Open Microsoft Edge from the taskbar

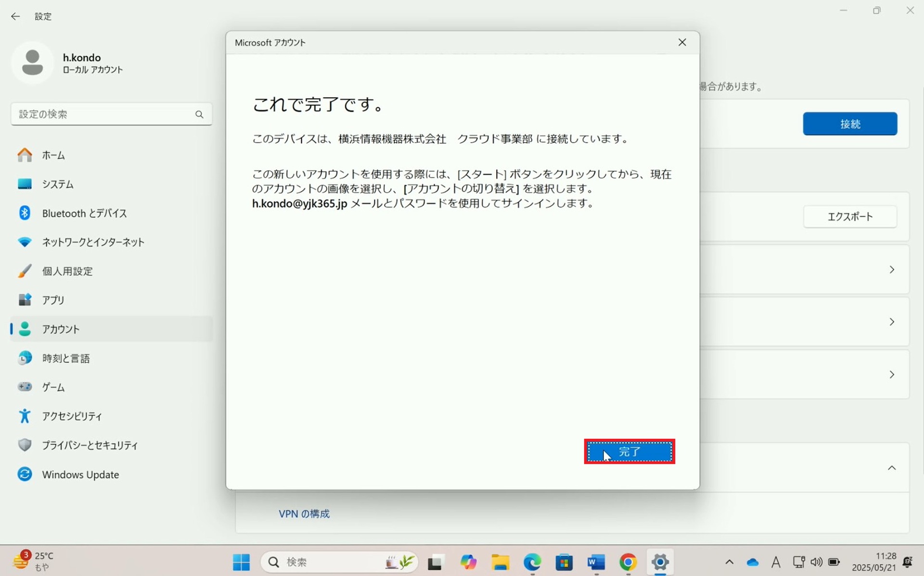(x=532, y=562)
